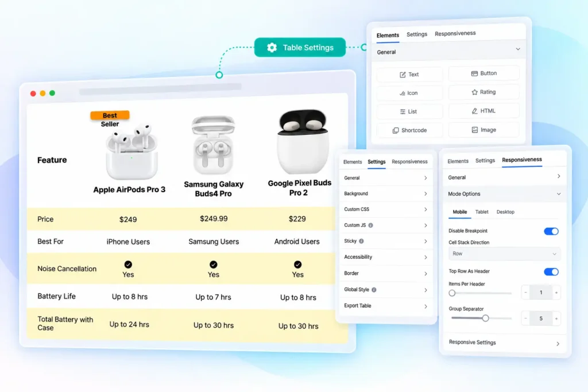Expand the Sticky settings row

pyautogui.click(x=385, y=241)
